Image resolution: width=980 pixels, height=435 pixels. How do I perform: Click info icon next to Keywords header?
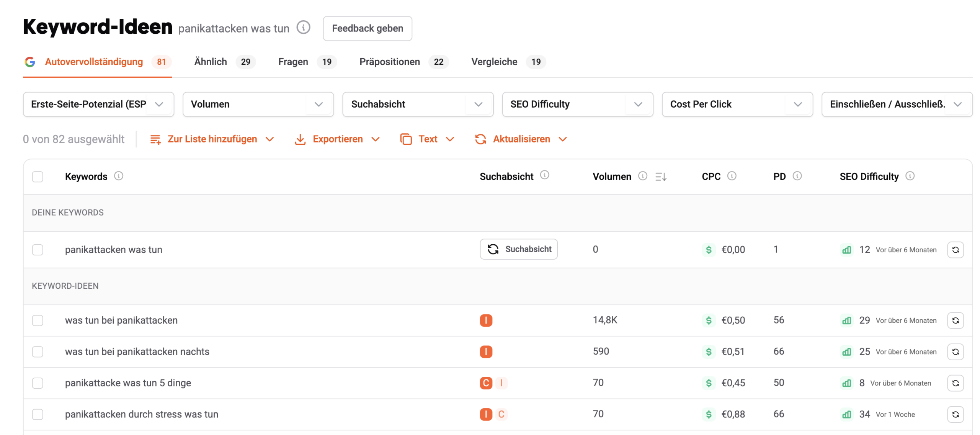[x=119, y=176]
